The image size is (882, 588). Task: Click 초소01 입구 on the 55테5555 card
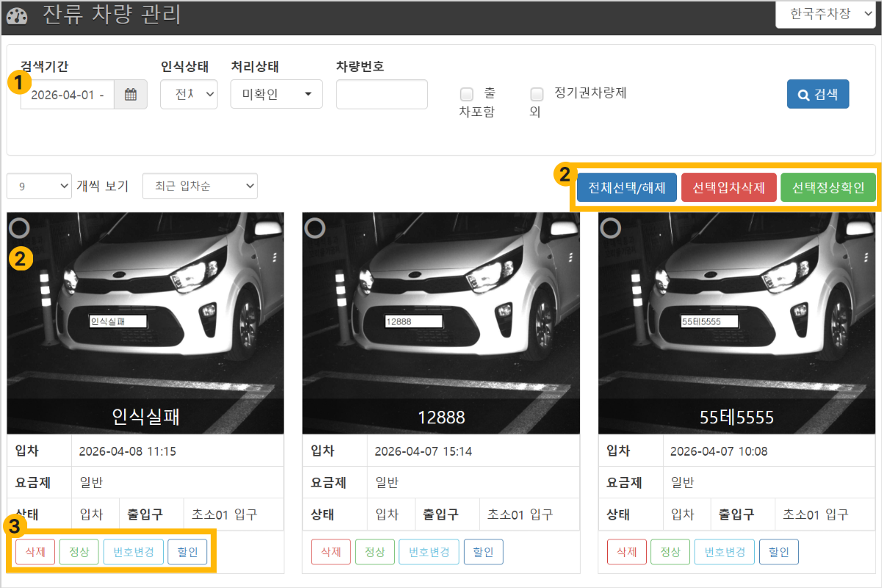[816, 514]
